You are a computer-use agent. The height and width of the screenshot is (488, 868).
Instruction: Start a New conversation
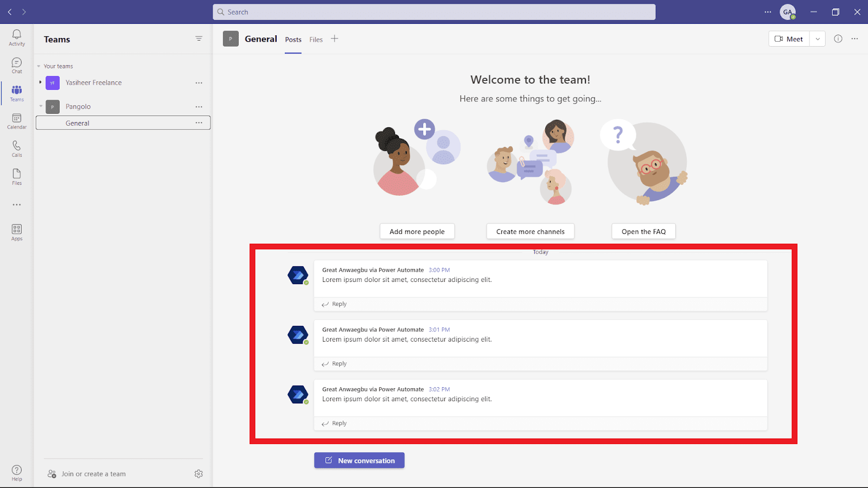359,460
